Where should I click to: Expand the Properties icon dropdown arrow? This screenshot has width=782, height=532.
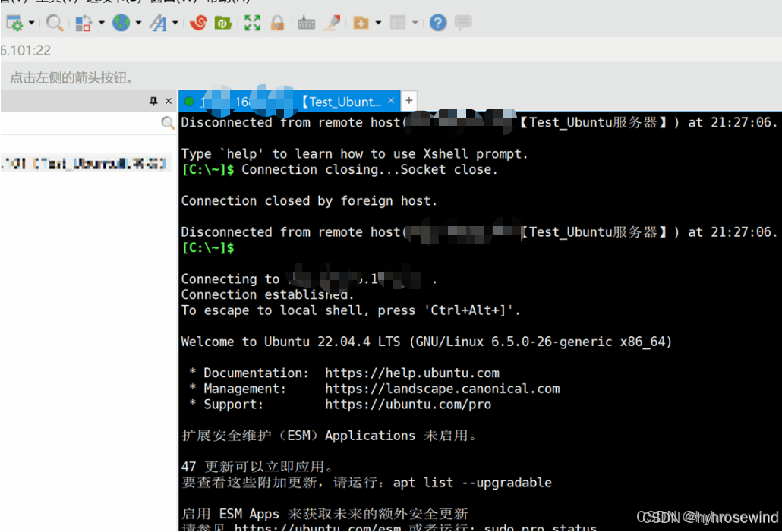101,23
